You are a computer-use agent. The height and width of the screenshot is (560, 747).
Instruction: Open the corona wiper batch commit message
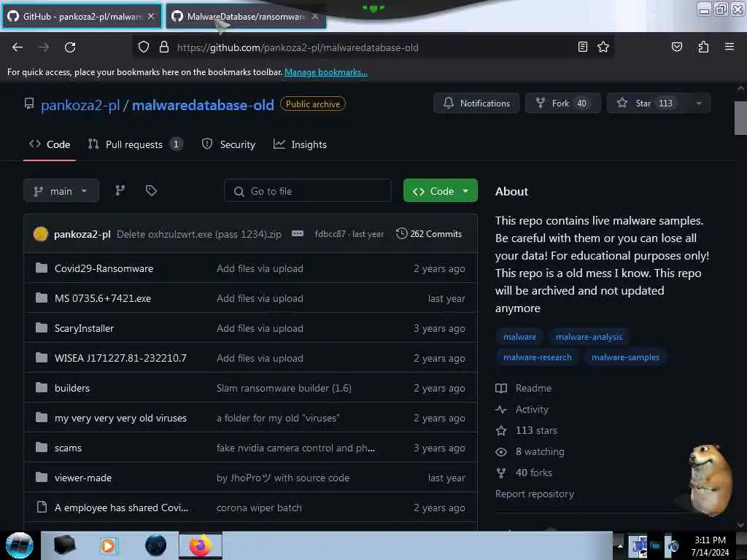(259, 507)
